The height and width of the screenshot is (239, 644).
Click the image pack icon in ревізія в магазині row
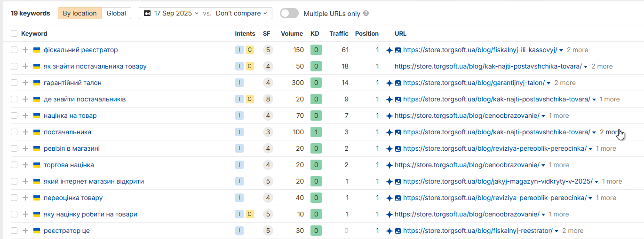pos(398,148)
